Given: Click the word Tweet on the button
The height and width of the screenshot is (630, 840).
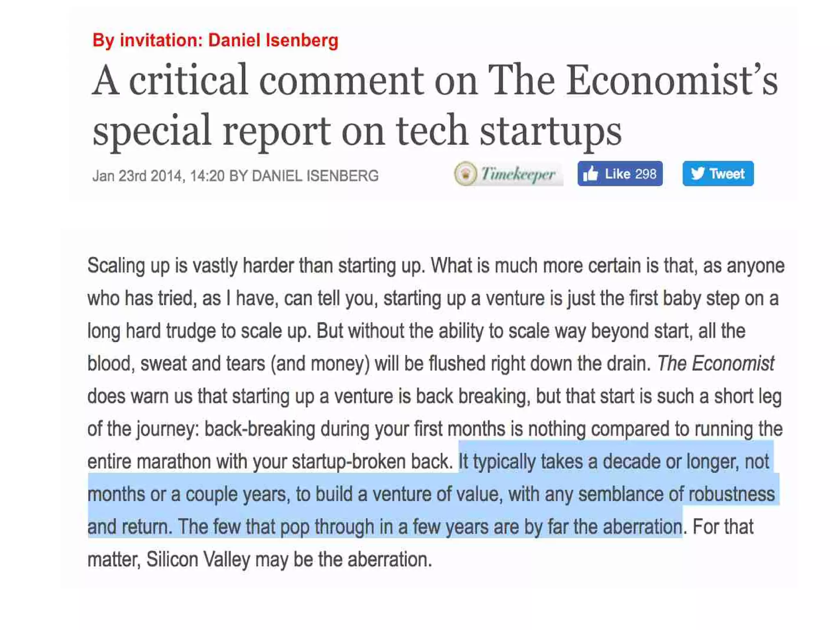Looking at the screenshot, I should [x=727, y=174].
